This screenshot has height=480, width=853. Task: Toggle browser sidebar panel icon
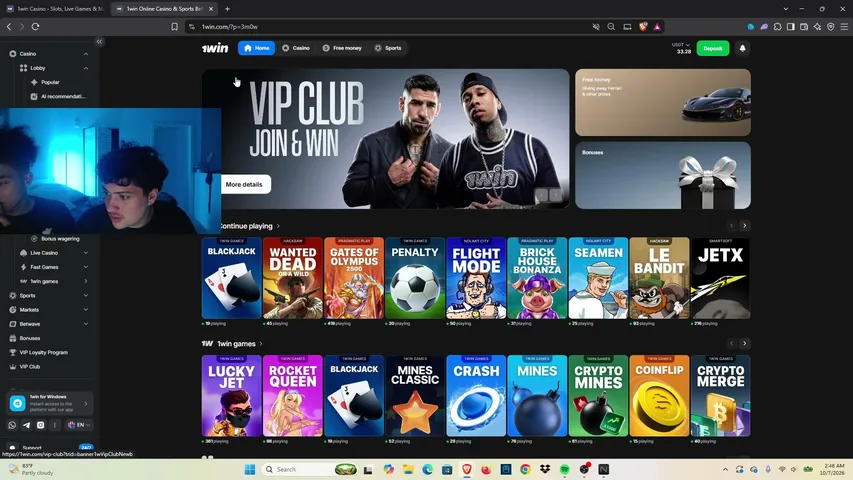click(790, 27)
